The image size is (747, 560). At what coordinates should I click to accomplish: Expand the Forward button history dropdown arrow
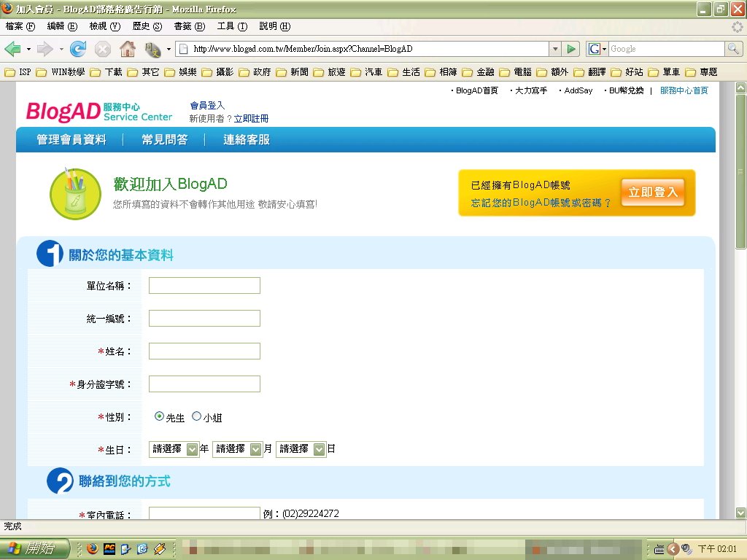pyautogui.click(x=61, y=49)
